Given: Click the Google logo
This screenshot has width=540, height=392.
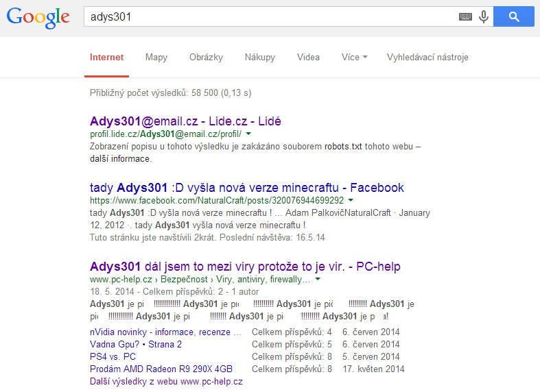Looking at the screenshot, I should 38,17.
